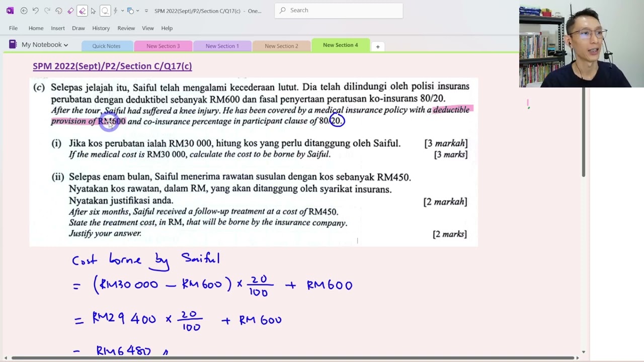
Task: Open the Help ribbon tab
Action: coord(167,28)
